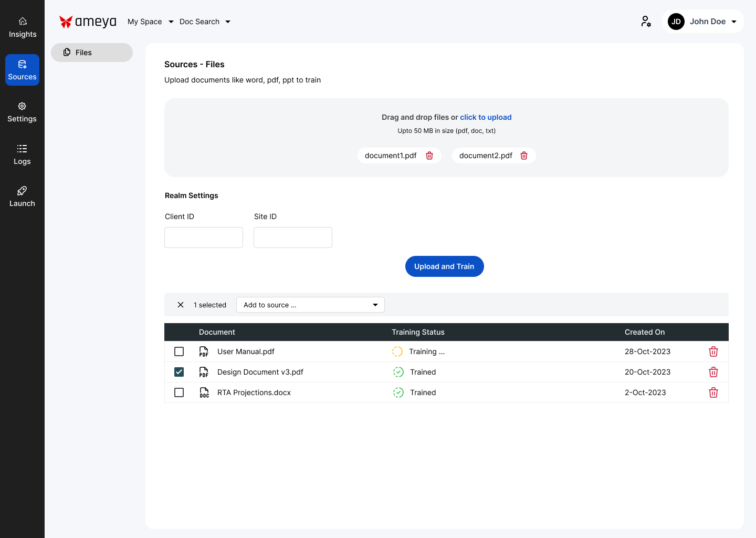The width and height of the screenshot is (756, 538).
Task: Delete the Design Document v3.pdf row
Action: pos(713,372)
